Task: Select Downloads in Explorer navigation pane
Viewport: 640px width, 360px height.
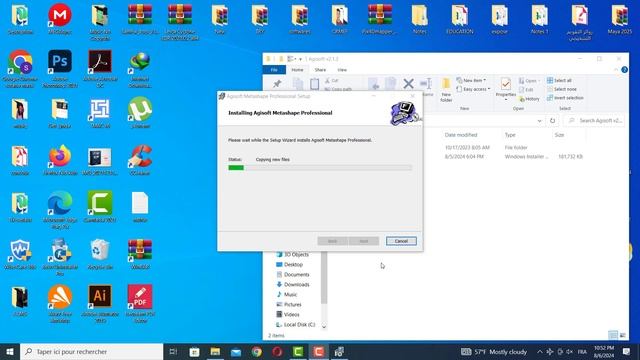Action: [x=293, y=284]
